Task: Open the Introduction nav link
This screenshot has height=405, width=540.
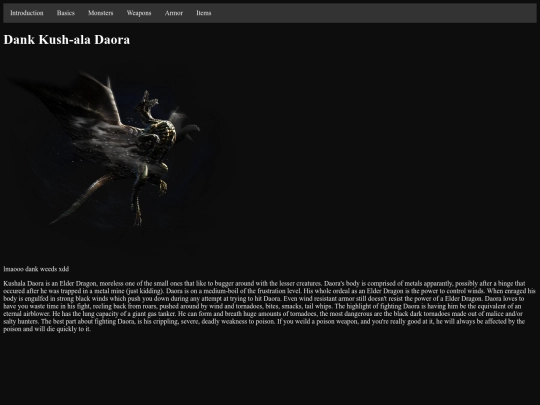Action: pos(27,13)
